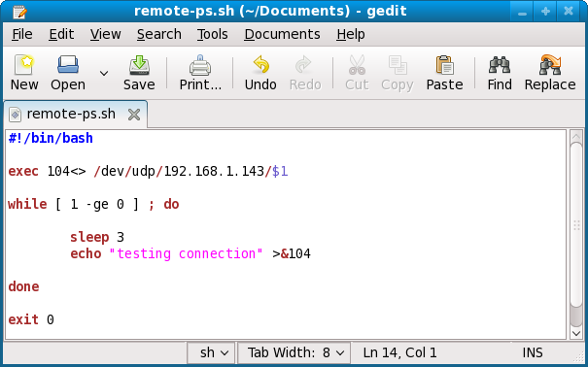Open the Tab Width dropdown
This screenshot has width=588, height=367.
(x=294, y=352)
